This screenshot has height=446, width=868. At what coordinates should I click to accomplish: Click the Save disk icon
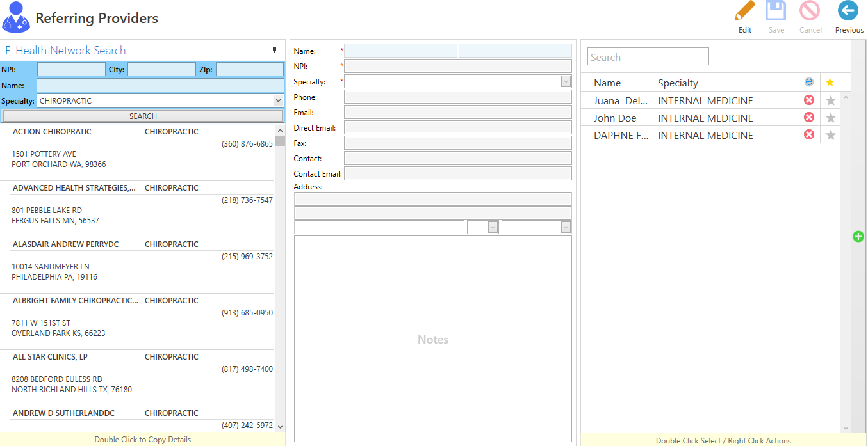[x=776, y=11]
